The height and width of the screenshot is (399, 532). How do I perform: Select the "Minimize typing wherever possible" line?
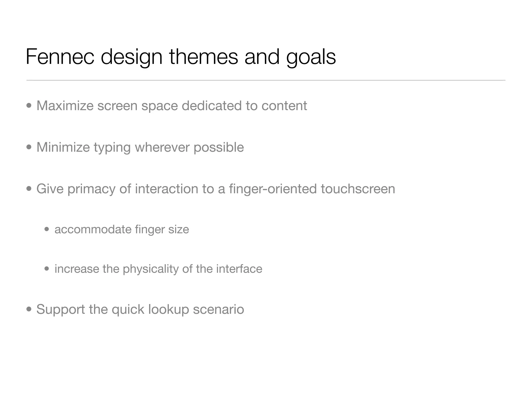(140, 147)
